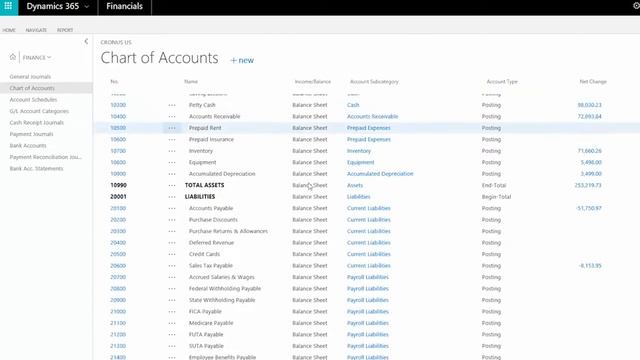Open the ellipsis menu for Prepaid Rent

point(172,128)
